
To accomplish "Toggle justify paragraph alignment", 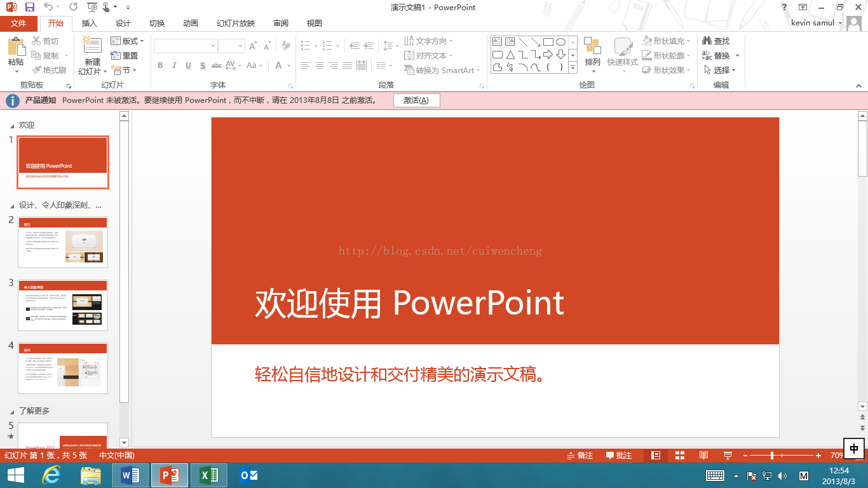I will (348, 65).
